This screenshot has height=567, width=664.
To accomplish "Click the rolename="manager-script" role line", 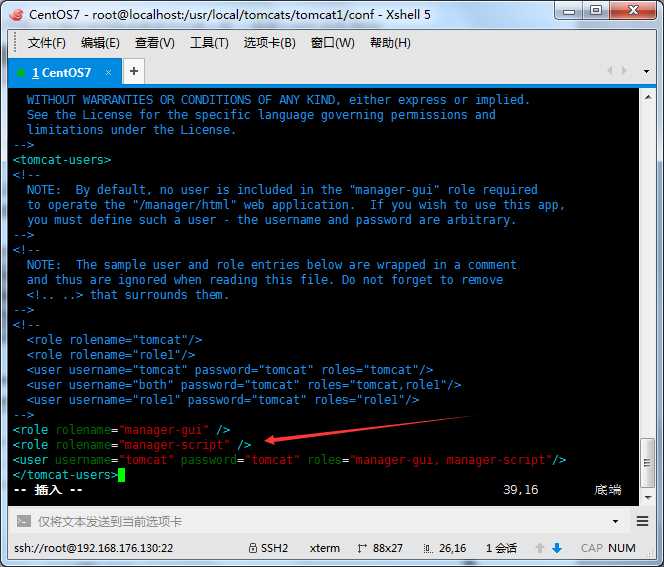I will click(132, 445).
